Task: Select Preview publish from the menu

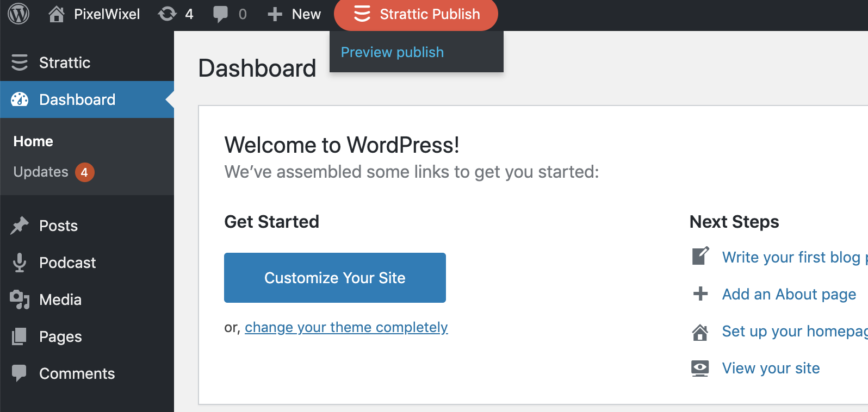Action: [392, 52]
